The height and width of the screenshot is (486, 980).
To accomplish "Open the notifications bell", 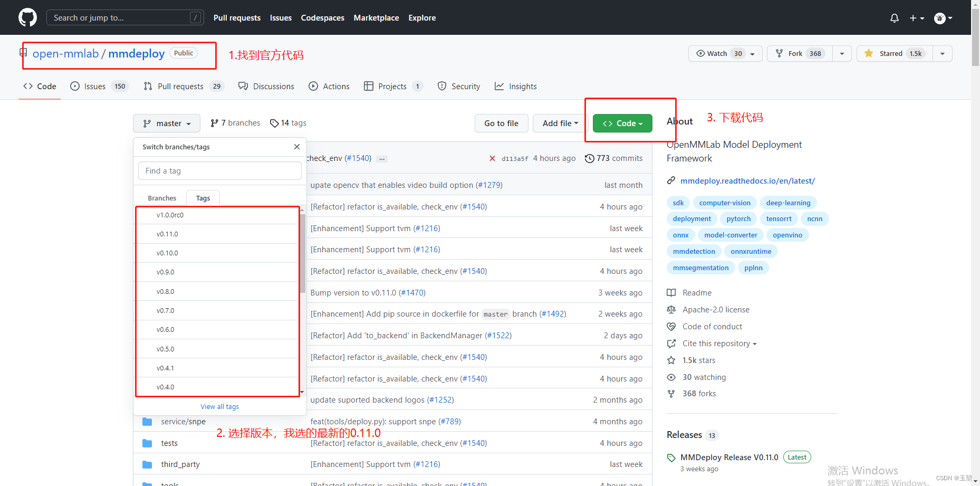I will (x=895, y=18).
